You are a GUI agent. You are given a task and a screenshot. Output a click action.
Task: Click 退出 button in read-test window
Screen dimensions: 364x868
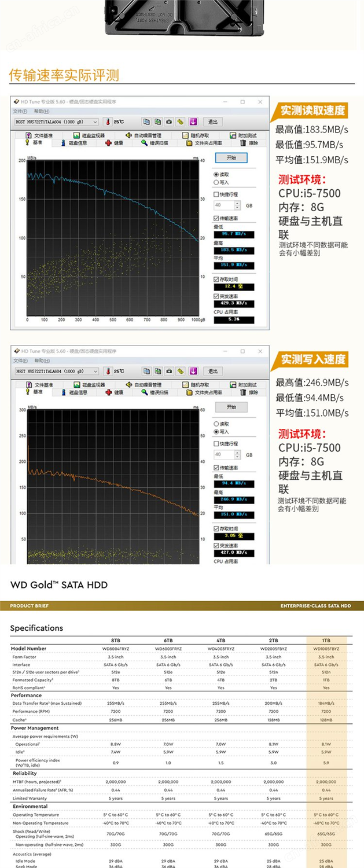212,122
